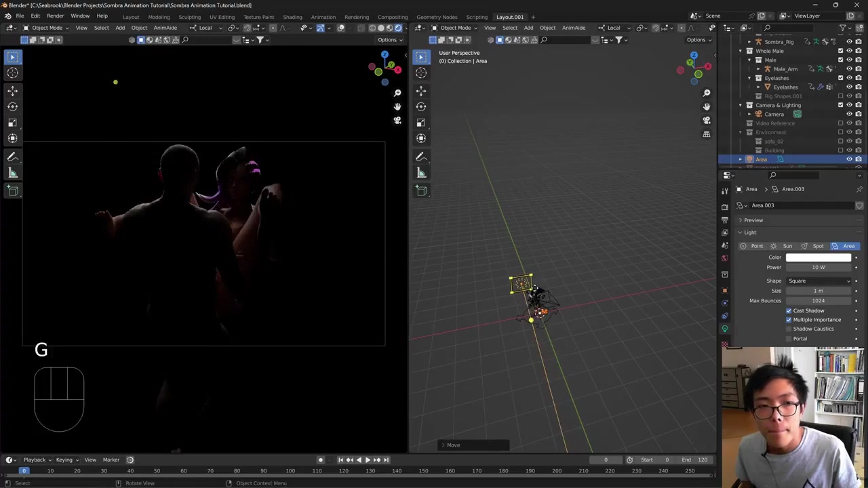Click the light Color swatch
The height and width of the screenshot is (488, 868).
pyautogui.click(x=818, y=258)
